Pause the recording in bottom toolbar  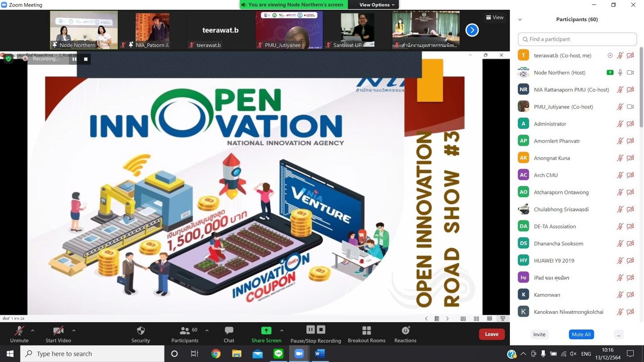coord(311,330)
